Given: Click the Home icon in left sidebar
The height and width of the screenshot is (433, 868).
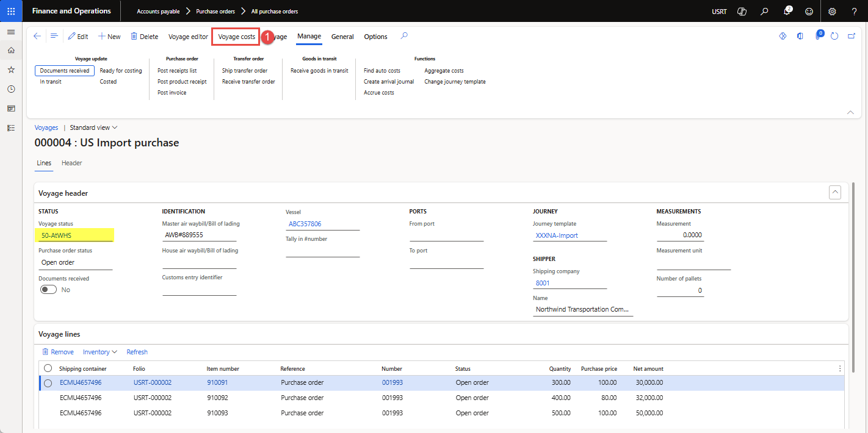Looking at the screenshot, I should point(11,51).
